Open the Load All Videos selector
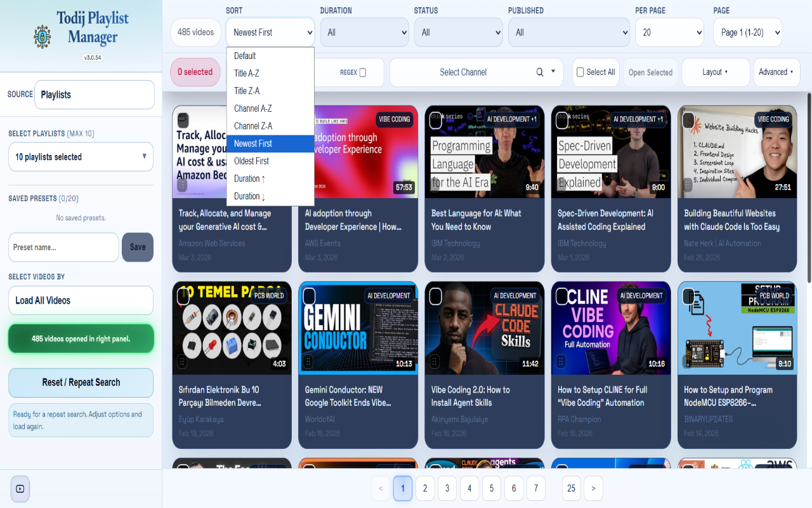 [81, 300]
